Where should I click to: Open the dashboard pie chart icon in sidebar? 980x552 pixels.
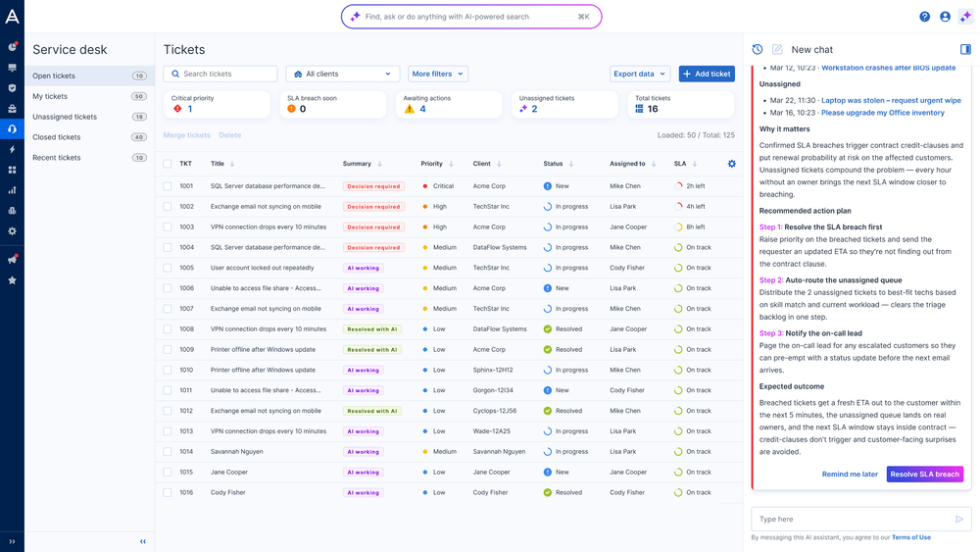[12, 47]
